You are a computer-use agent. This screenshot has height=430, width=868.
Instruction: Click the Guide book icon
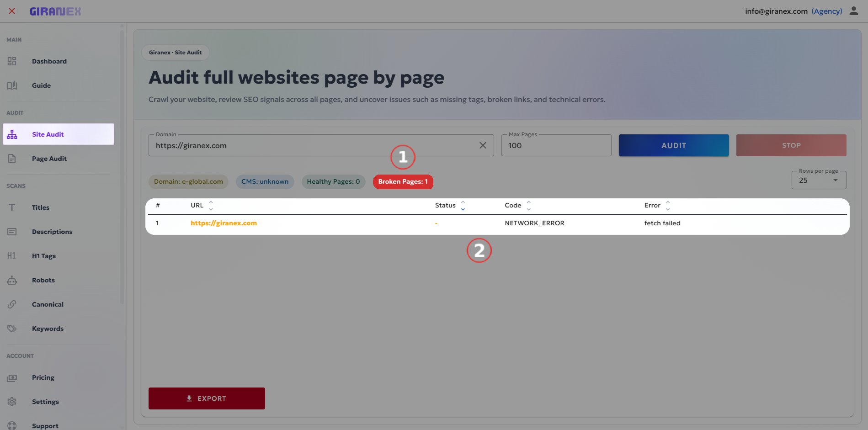pyautogui.click(x=12, y=85)
